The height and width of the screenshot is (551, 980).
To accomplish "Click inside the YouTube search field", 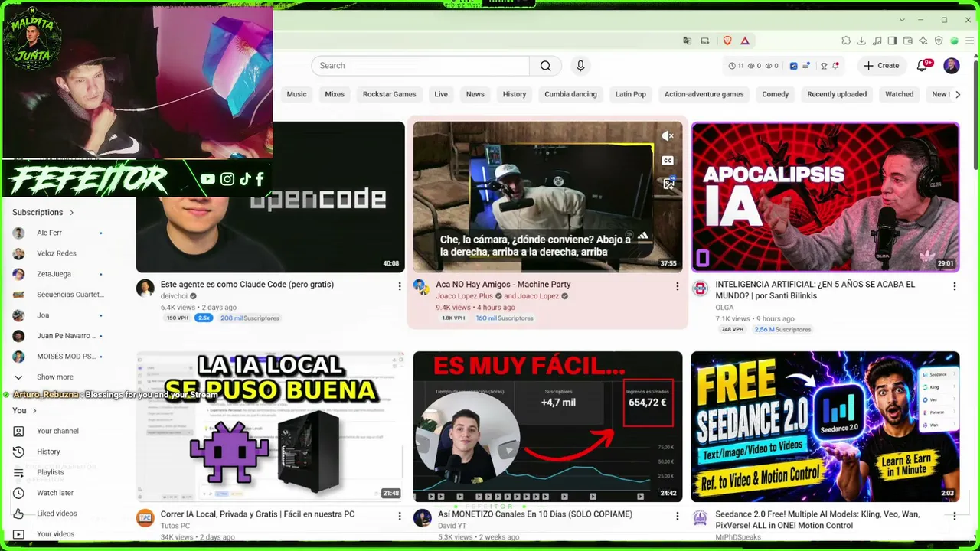I will (420, 66).
